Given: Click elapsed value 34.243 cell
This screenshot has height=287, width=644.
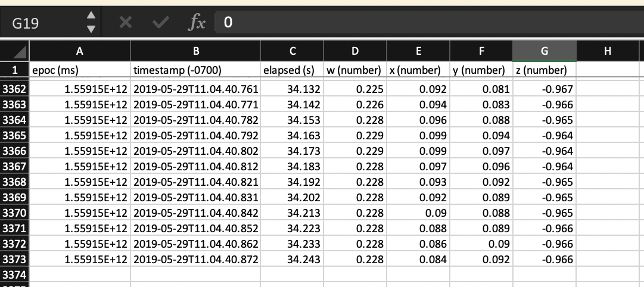Looking at the screenshot, I should [x=292, y=260].
